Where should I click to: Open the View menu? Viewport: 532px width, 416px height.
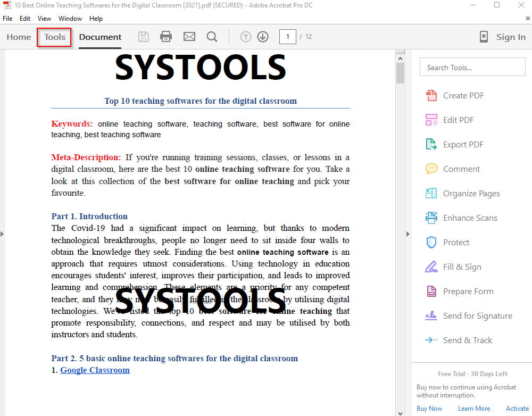(44, 19)
